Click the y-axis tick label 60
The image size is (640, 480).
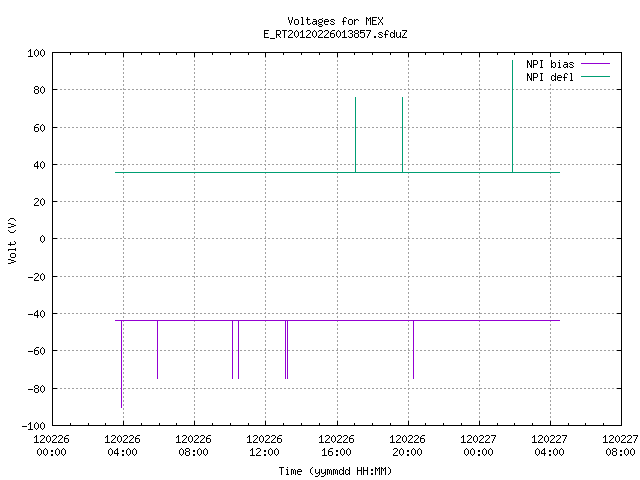pos(39,128)
